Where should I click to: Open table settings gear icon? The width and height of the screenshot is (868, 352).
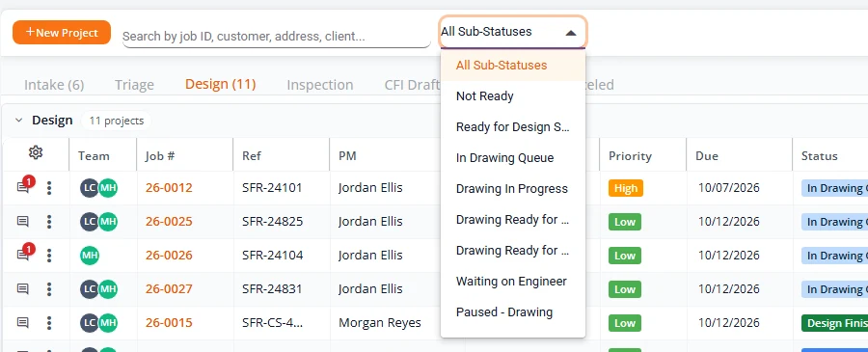tap(36, 152)
